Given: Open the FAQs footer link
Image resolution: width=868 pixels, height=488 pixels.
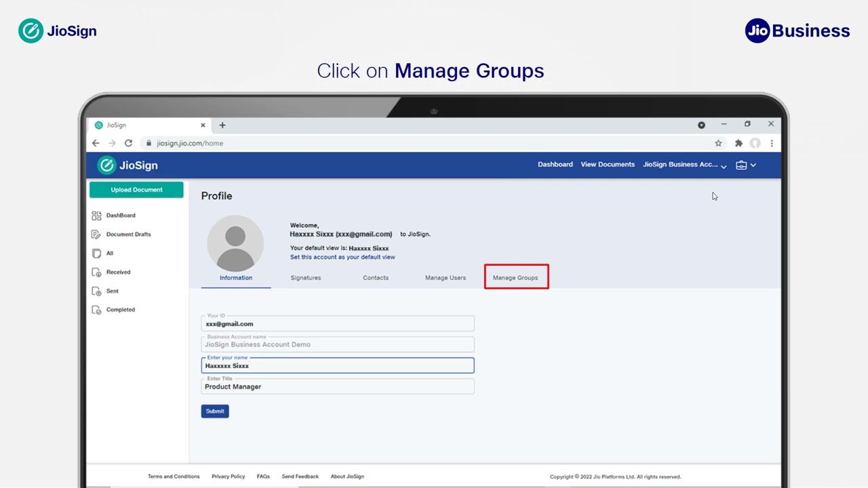Looking at the screenshot, I should [263, 476].
